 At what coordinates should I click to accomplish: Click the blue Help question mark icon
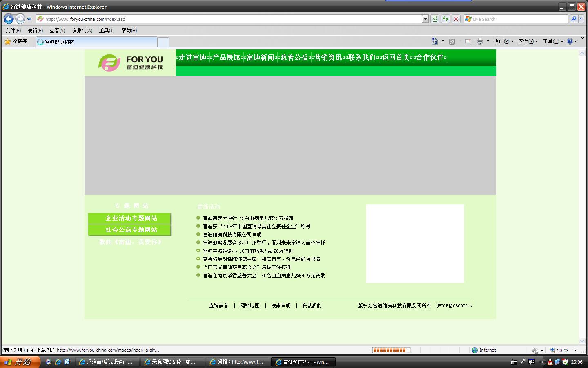[570, 41]
